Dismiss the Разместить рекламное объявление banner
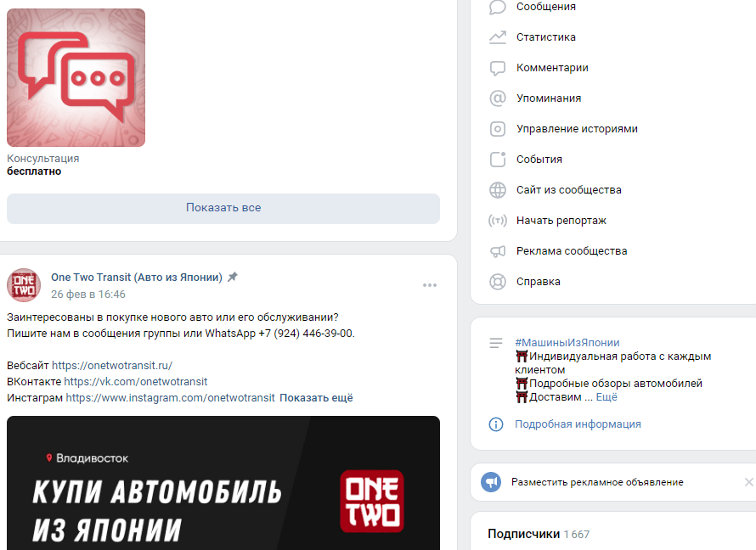Viewport: 756px width, 550px height. point(748,482)
